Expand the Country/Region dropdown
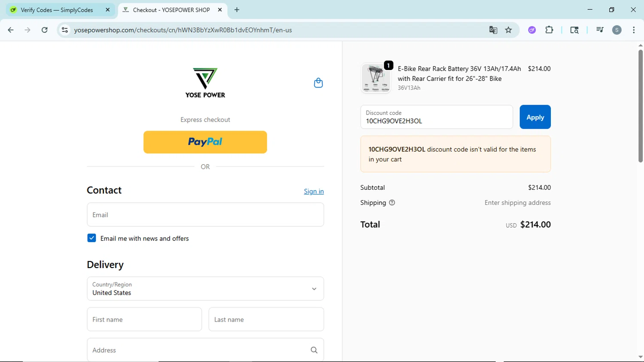The height and width of the screenshot is (362, 644). 205,289
